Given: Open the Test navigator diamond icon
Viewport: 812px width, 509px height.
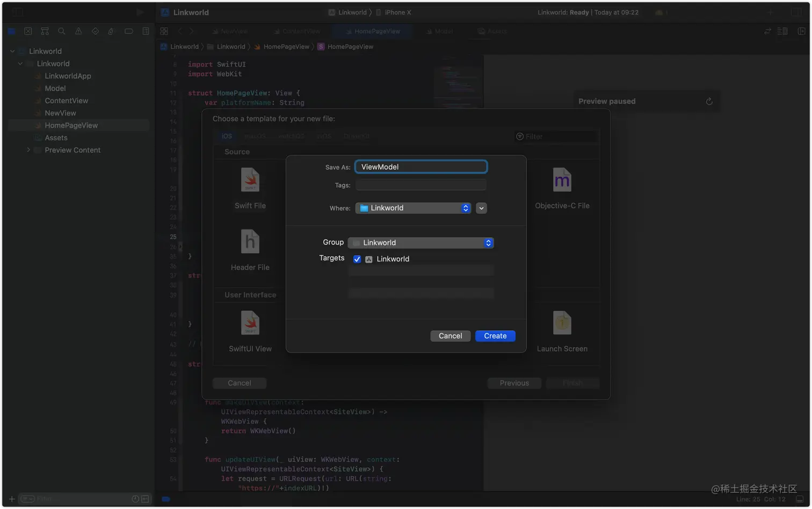Looking at the screenshot, I should coord(95,31).
